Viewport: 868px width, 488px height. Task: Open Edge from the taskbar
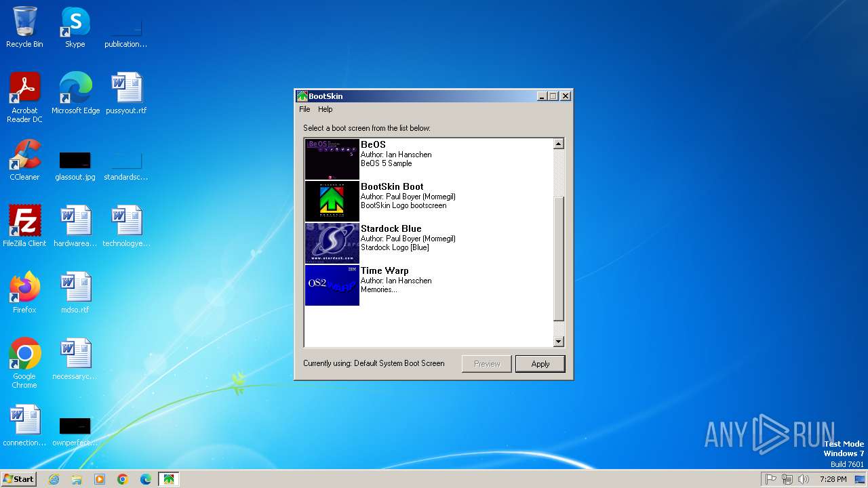[146, 479]
